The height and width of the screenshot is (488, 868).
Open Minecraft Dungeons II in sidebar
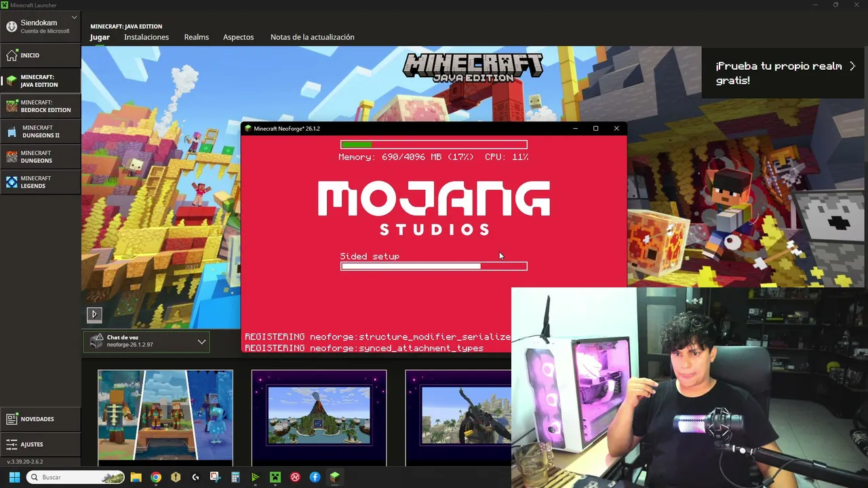(41, 131)
